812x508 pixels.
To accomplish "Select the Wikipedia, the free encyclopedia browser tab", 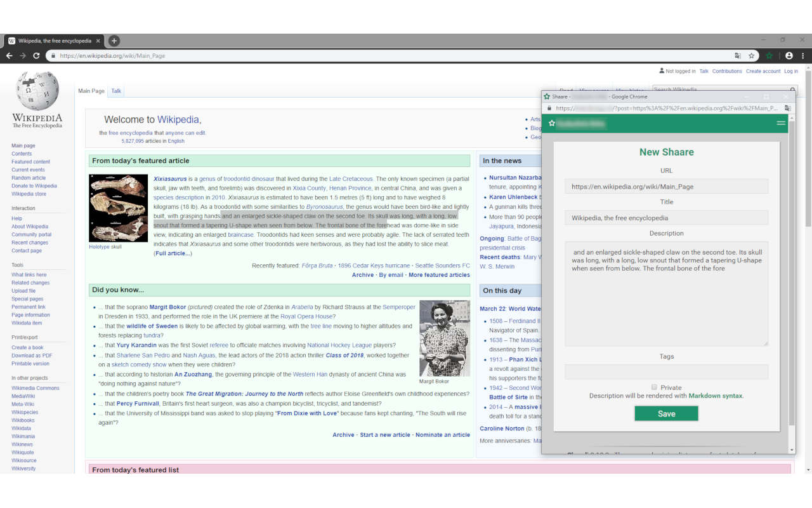I will (54, 41).
